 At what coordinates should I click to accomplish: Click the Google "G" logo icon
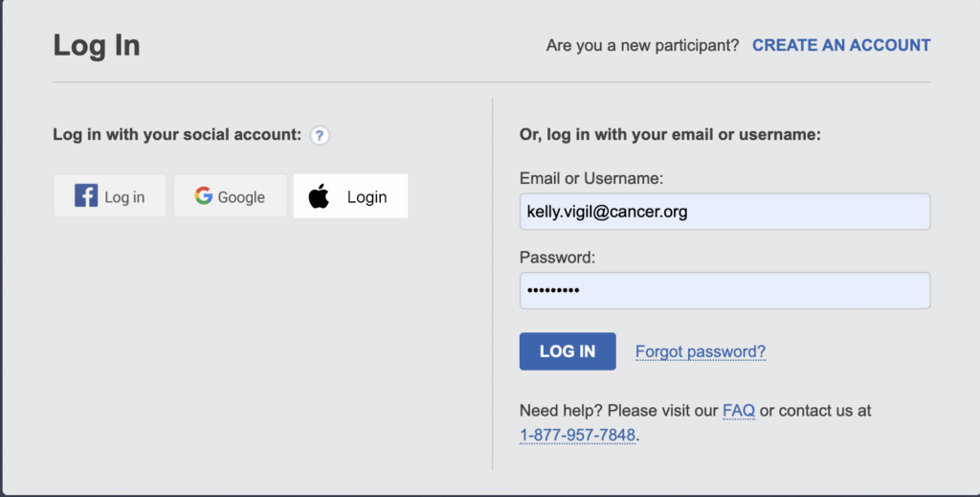(x=203, y=196)
